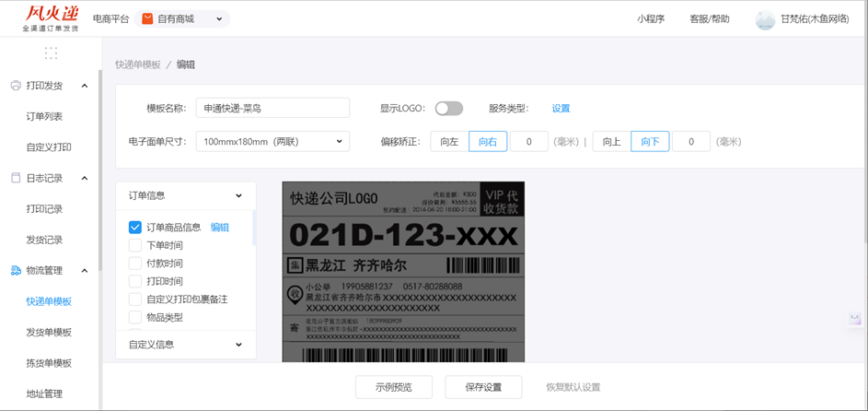This screenshot has height=411, width=868.
Task: Toggle the 显示LOGO switch
Action: [449, 109]
